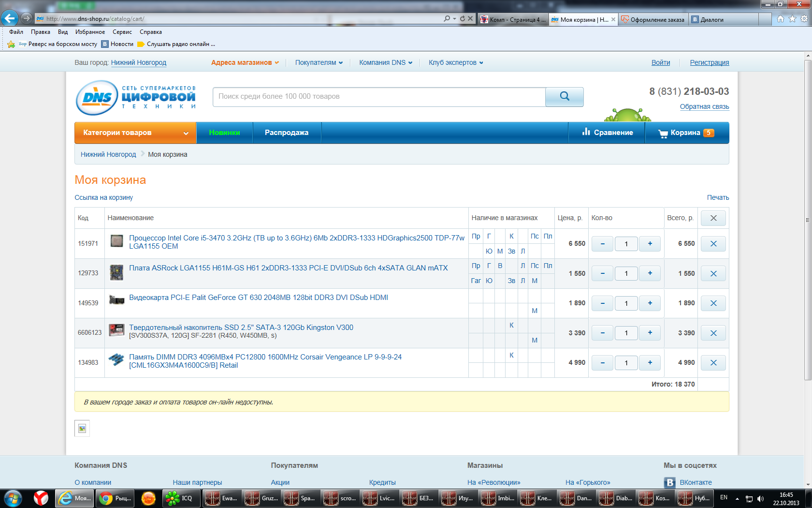
Task: Open Windows Start menu
Action: click(x=13, y=498)
